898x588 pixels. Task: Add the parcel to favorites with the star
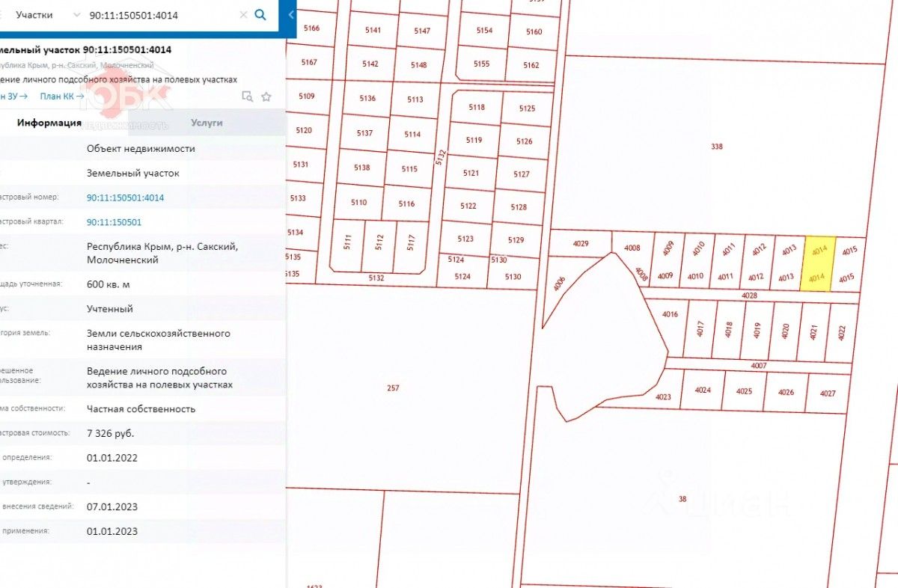coord(266,97)
